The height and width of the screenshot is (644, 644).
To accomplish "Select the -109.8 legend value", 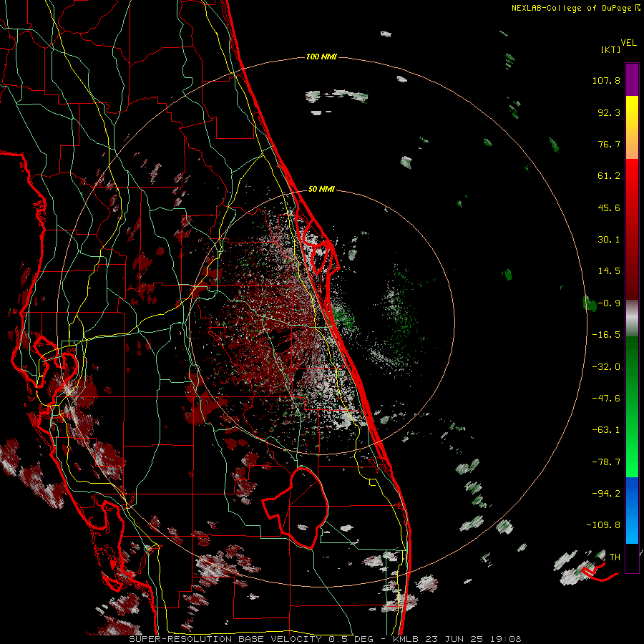I will pyautogui.click(x=603, y=525).
